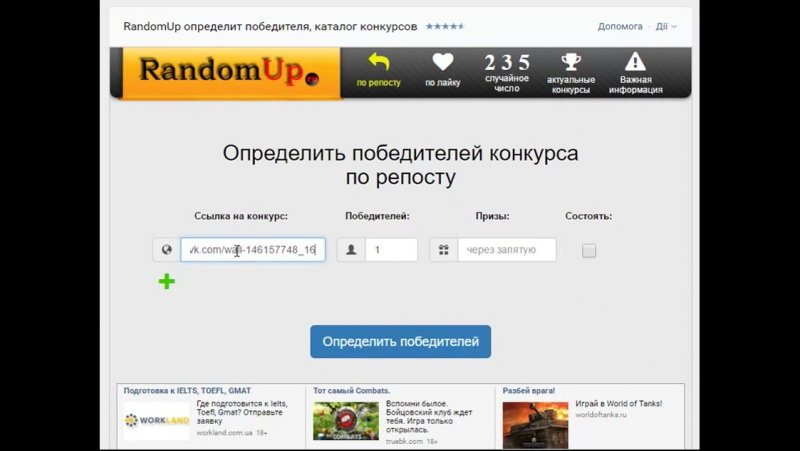Focus the prizes 'через запятую' field
The height and width of the screenshot is (451, 800).
(x=507, y=250)
